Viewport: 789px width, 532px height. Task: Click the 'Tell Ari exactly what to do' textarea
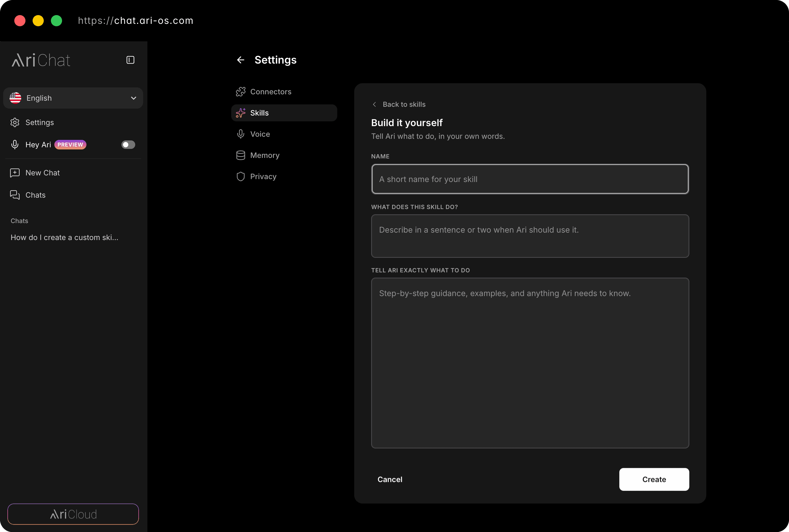point(530,363)
